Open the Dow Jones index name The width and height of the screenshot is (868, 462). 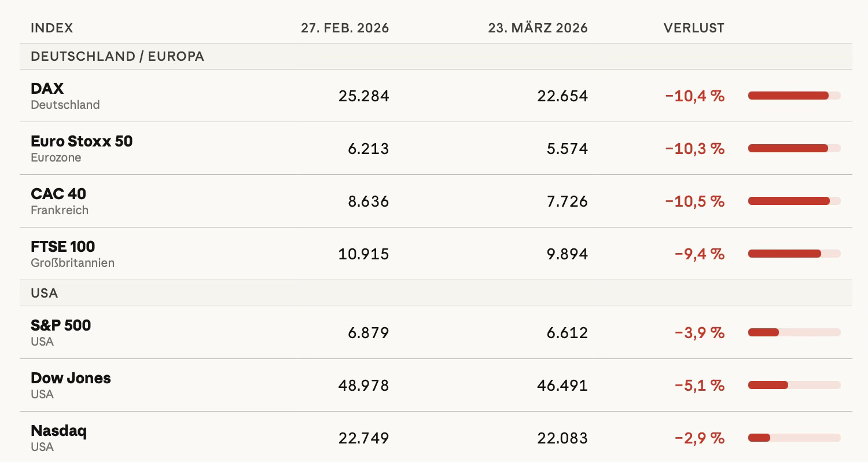[x=71, y=378]
